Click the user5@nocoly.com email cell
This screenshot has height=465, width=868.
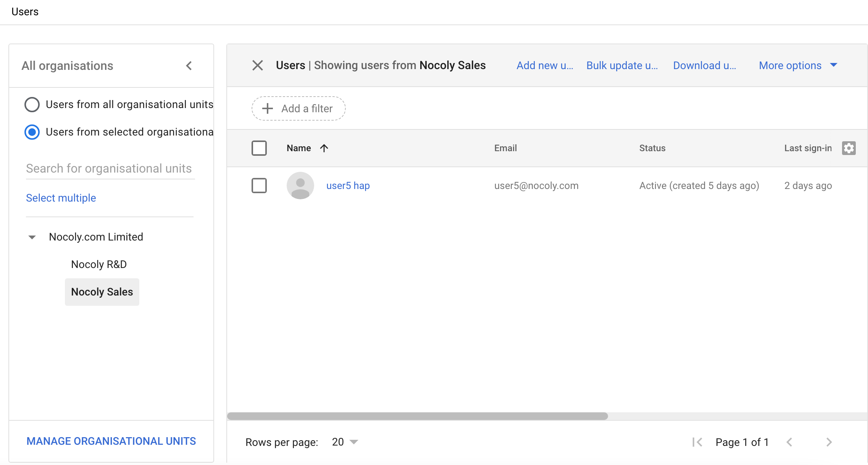536,186
